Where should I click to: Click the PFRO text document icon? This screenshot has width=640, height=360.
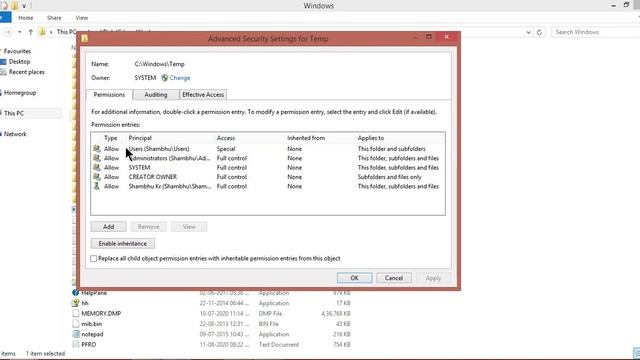click(76, 344)
